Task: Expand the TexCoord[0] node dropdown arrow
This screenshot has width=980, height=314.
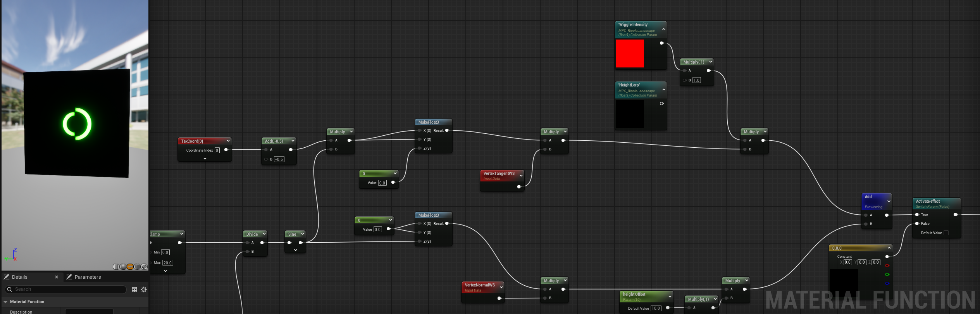Action: (x=228, y=141)
